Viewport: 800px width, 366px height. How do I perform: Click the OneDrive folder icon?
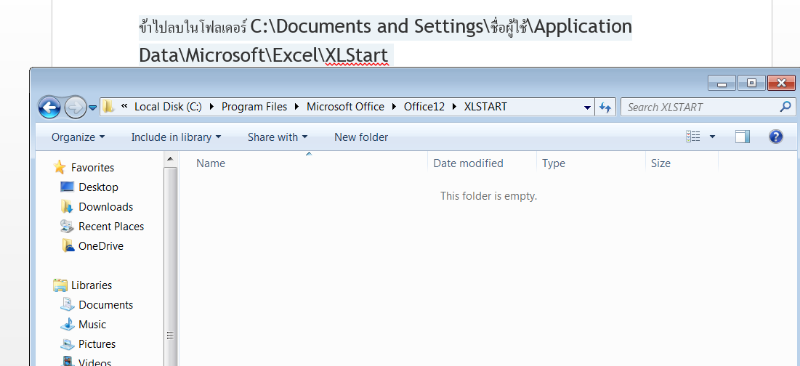[67, 246]
